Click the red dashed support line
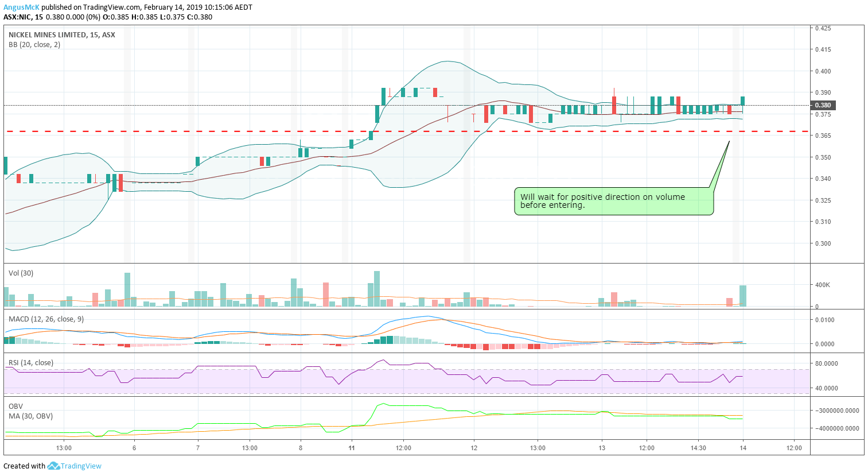This screenshot has height=476, width=868. 407,131
